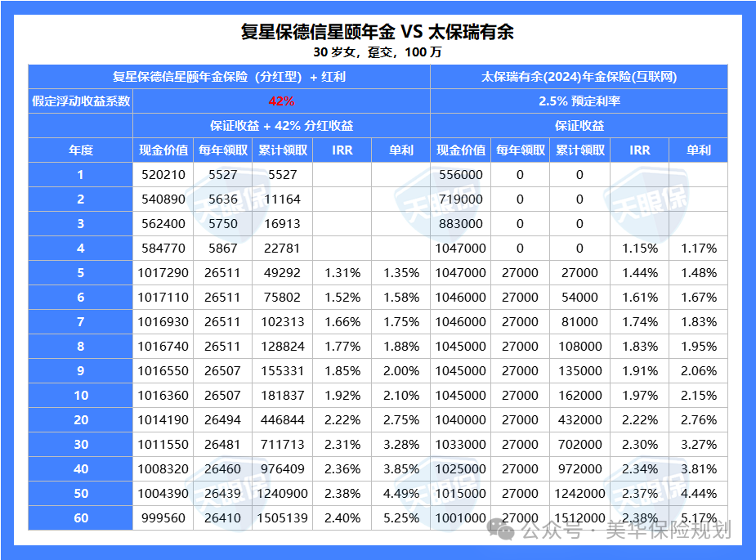Select the 5.17% simple interest cell

coord(697,518)
